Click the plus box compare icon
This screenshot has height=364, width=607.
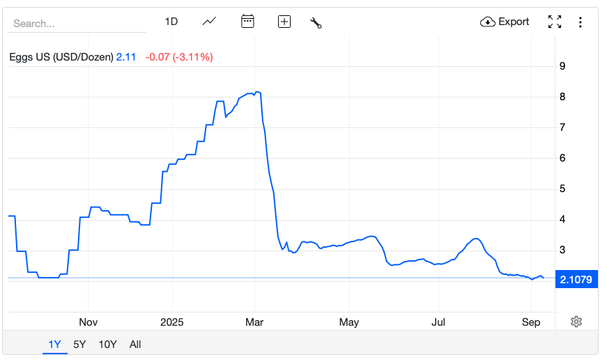pyautogui.click(x=284, y=22)
